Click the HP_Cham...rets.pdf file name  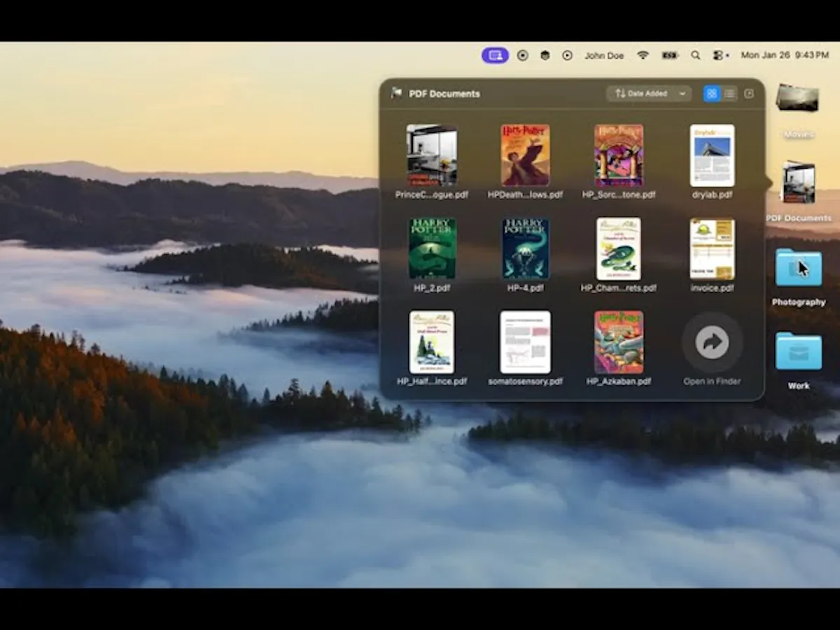click(619, 288)
